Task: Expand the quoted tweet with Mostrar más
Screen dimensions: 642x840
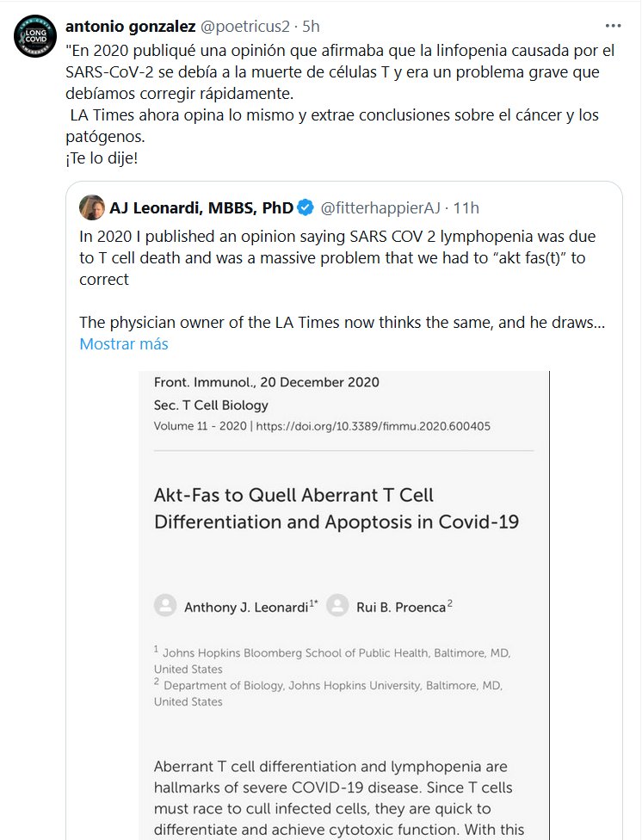Action: pyautogui.click(x=123, y=344)
